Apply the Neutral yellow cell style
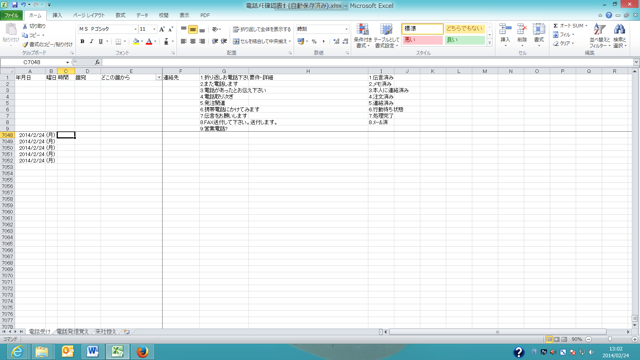This screenshot has width=640, height=360. click(x=464, y=29)
